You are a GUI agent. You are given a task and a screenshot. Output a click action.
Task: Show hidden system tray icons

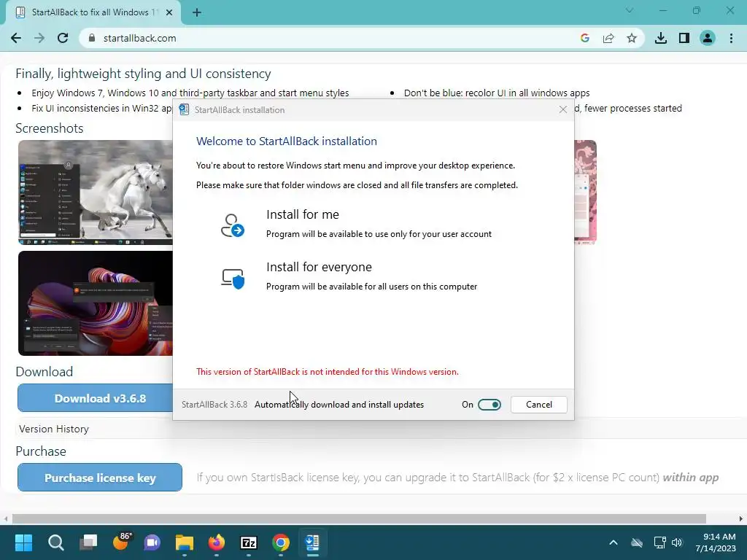[x=614, y=542]
